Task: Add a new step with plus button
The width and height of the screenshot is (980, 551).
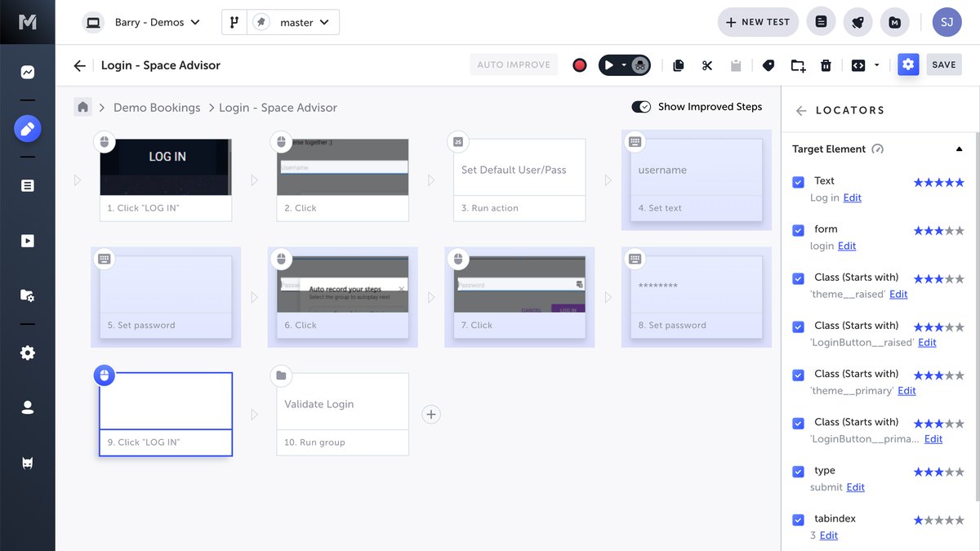Action: point(431,415)
